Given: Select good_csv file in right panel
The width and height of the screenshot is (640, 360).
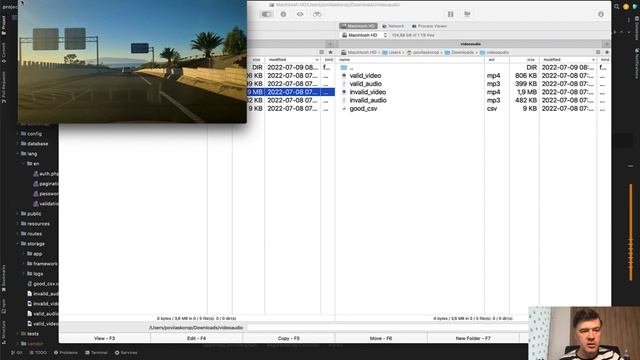Looking at the screenshot, I should tap(473, 109).
